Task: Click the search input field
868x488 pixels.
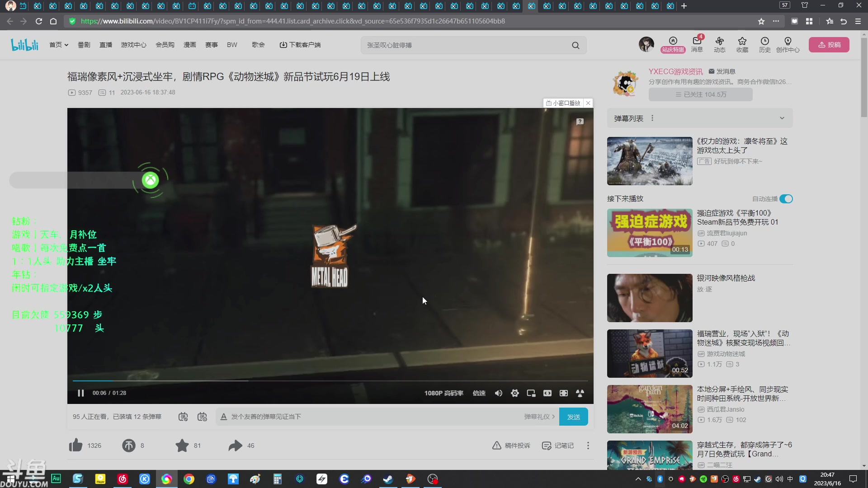Action: [x=465, y=45]
